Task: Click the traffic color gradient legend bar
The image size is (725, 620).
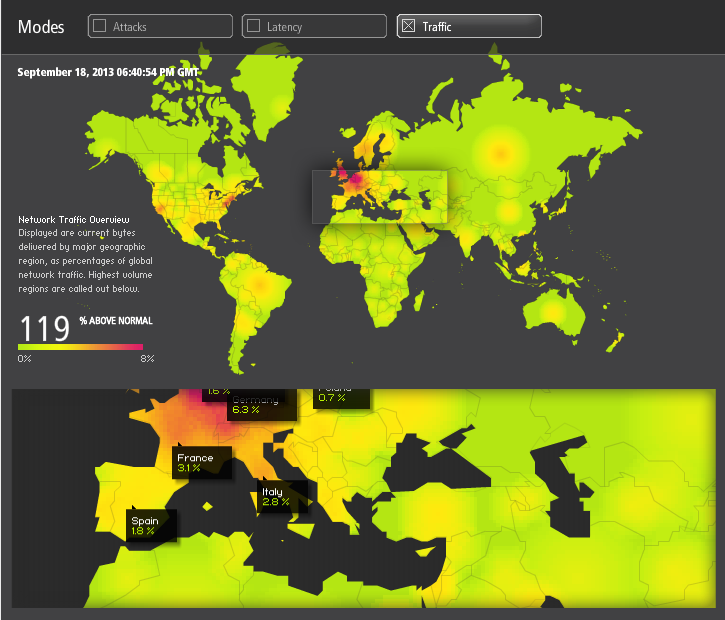Action: point(80,346)
